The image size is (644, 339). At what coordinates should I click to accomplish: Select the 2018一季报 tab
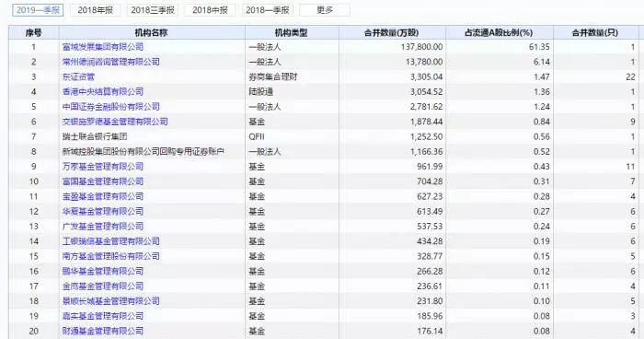pos(268,10)
